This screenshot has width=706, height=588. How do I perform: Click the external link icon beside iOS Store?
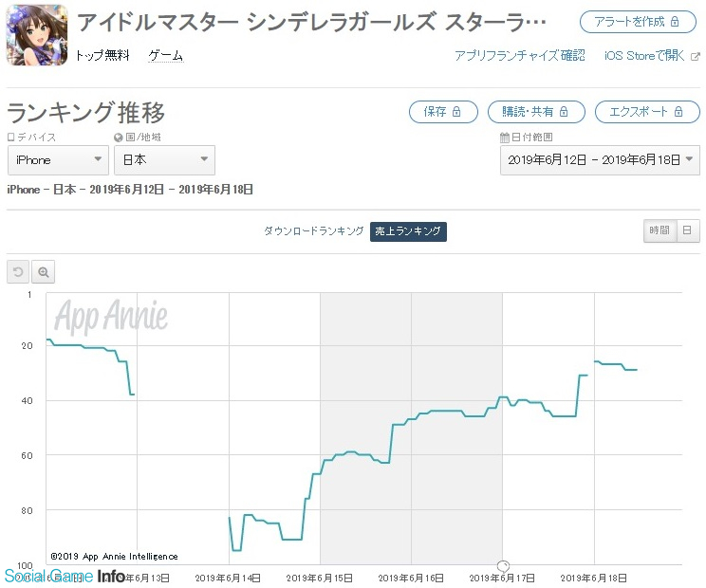click(x=695, y=56)
